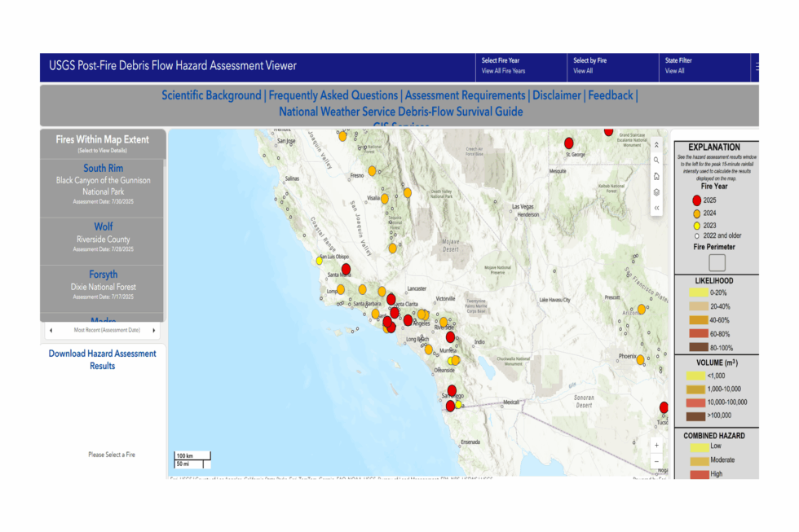The image size is (799, 532).
Task: Click the home default extent icon
Action: coord(656,176)
